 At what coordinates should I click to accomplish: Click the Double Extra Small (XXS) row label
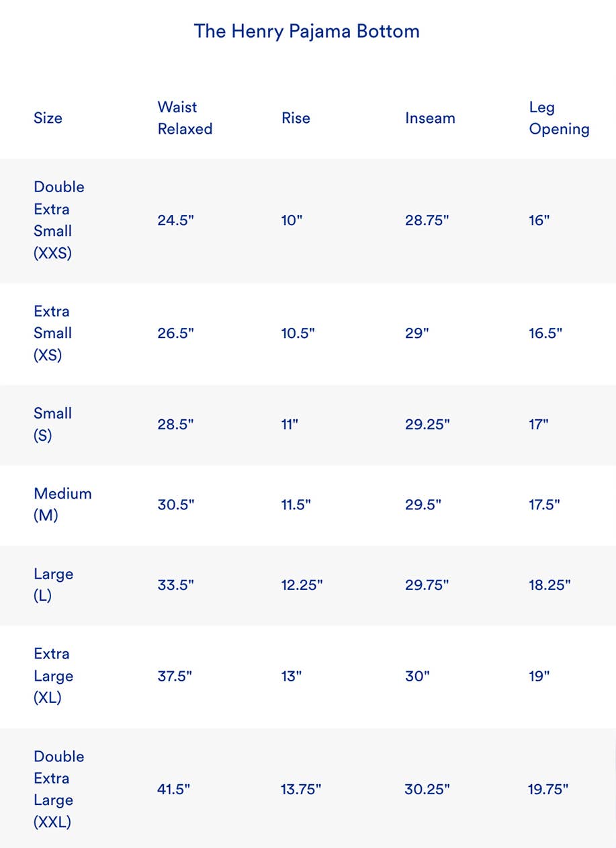pyautogui.click(x=59, y=220)
